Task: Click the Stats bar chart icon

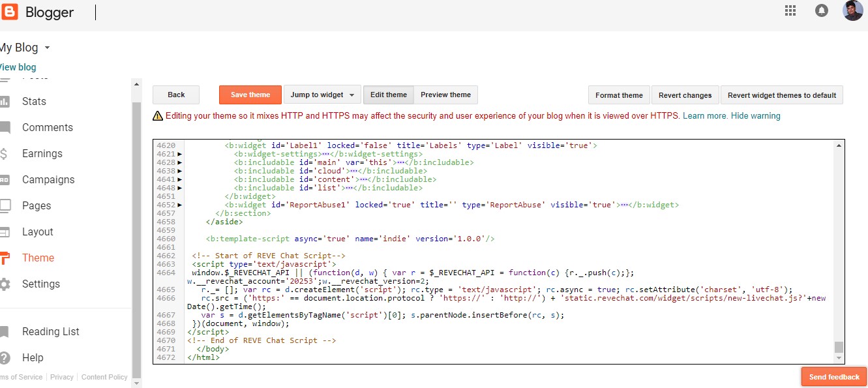Action: pyautogui.click(x=5, y=101)
